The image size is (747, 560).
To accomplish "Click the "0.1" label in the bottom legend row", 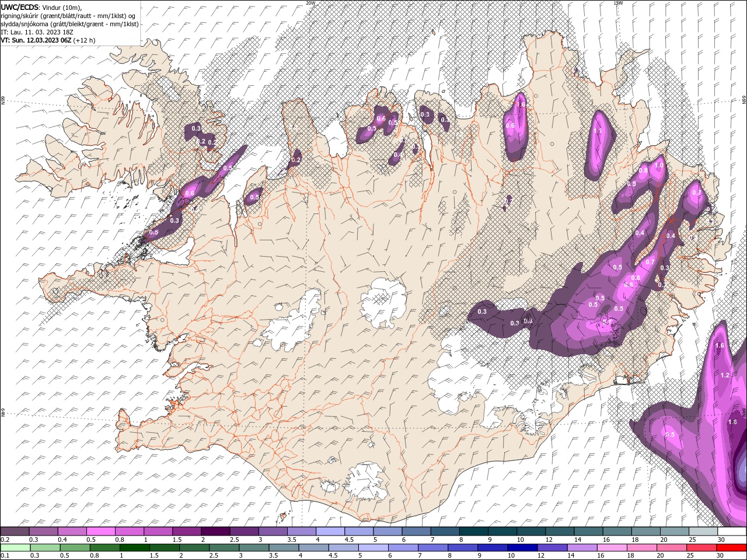I will tap(5, 555).
